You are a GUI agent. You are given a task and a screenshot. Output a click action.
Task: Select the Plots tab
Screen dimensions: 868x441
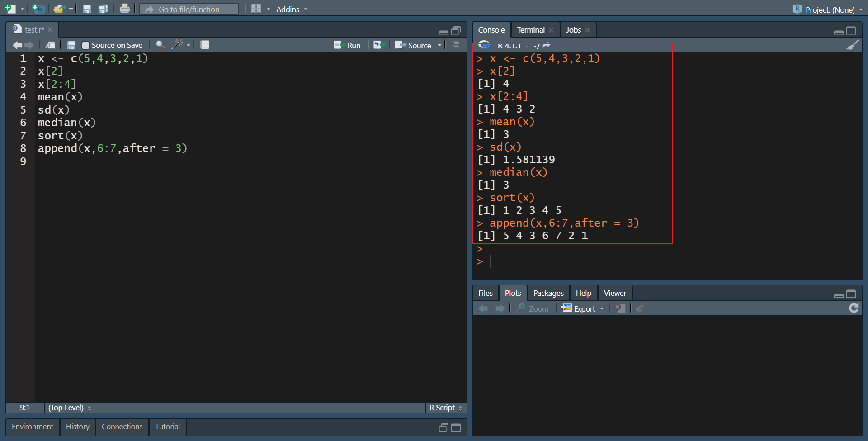(513, 293)
